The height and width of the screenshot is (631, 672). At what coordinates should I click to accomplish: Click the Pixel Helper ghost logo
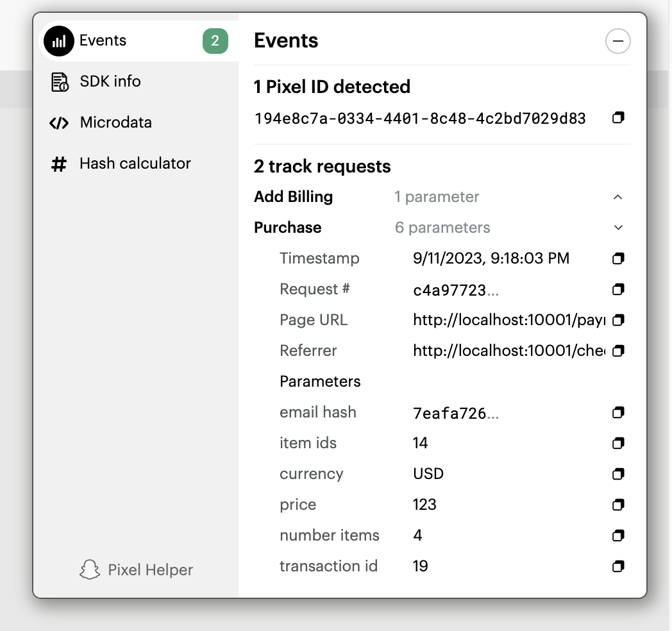pos(90,569)
